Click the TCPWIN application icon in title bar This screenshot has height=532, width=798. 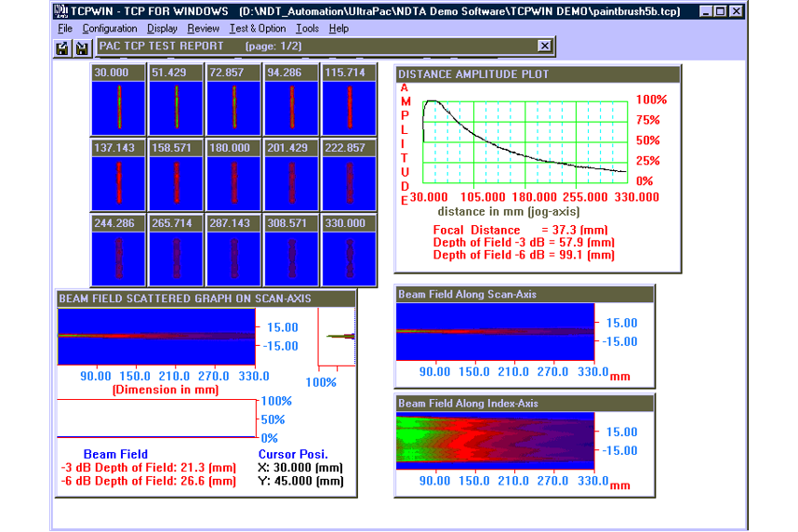60,11
